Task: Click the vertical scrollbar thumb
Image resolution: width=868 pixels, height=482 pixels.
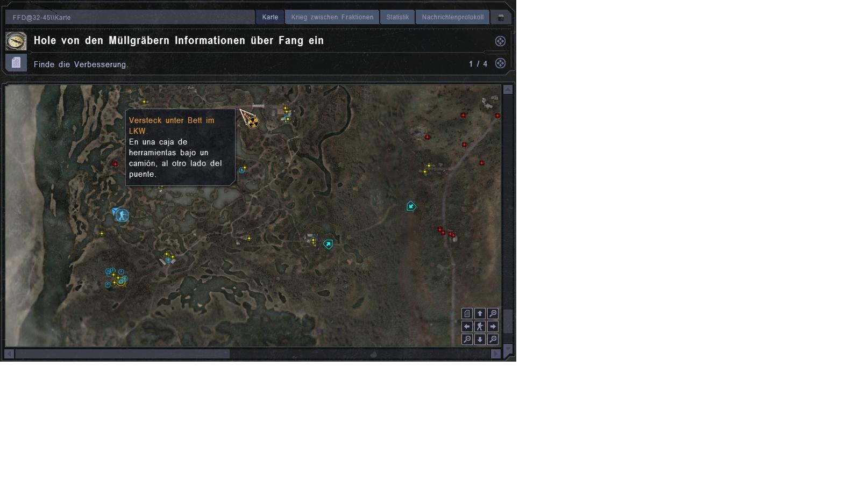Action: click(x=508, y=321)
